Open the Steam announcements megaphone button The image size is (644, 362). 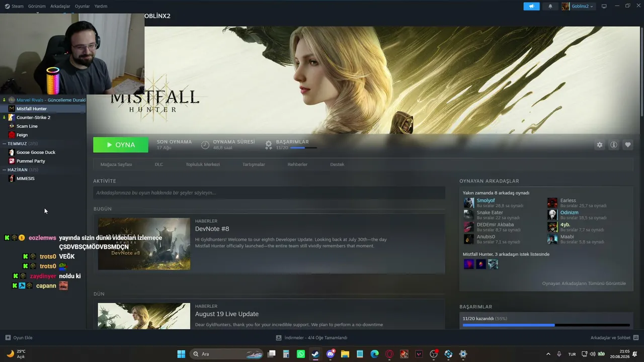tap(531, 6)
